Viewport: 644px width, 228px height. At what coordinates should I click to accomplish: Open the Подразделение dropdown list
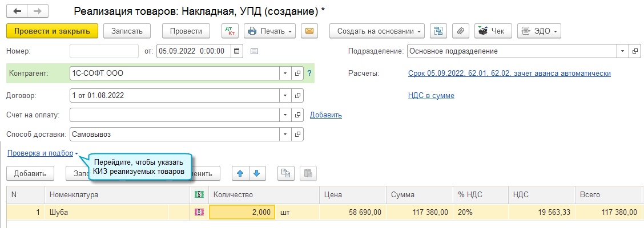pos(622,51)
